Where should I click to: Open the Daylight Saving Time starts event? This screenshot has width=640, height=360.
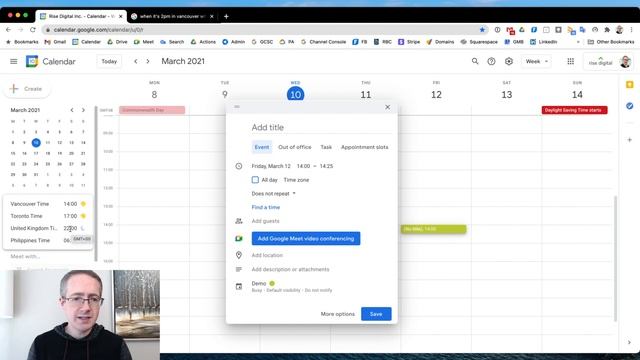[574, 110]
